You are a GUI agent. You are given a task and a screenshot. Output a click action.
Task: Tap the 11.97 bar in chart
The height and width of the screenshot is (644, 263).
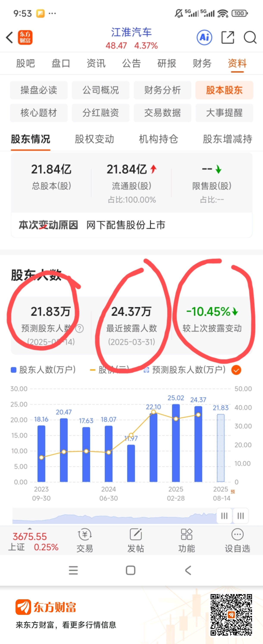coord(131,463)
